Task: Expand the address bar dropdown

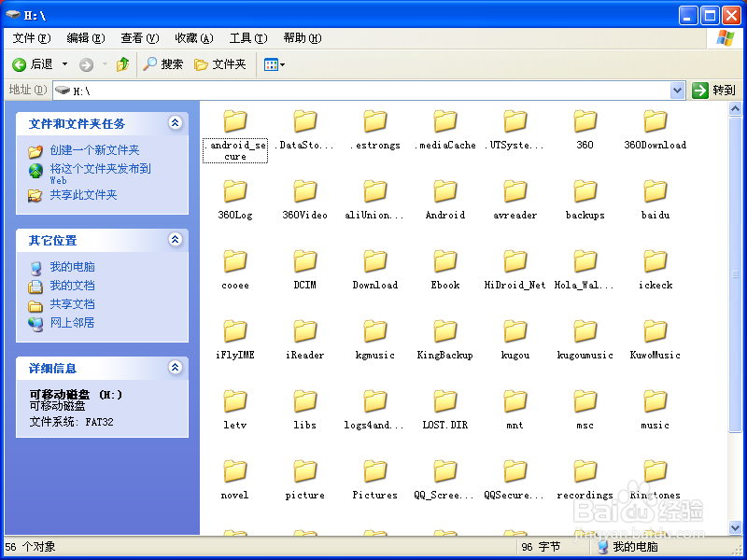Action: [677, 90]
